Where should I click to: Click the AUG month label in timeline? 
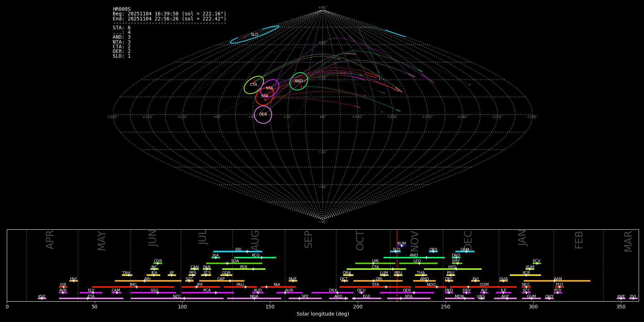coord(255,240)
